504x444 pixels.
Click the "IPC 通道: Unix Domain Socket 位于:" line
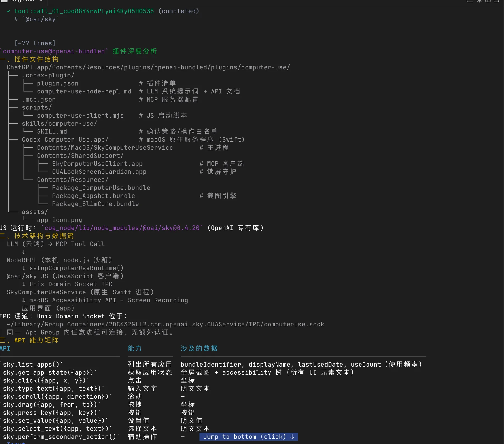(x=63, y=316)
